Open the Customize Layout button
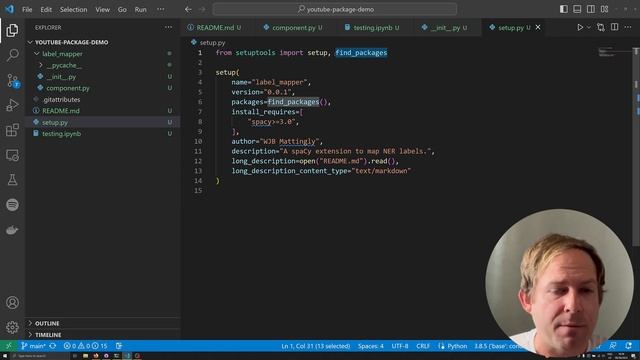This screenshot has width=640, height=360. tap(604, 9)
